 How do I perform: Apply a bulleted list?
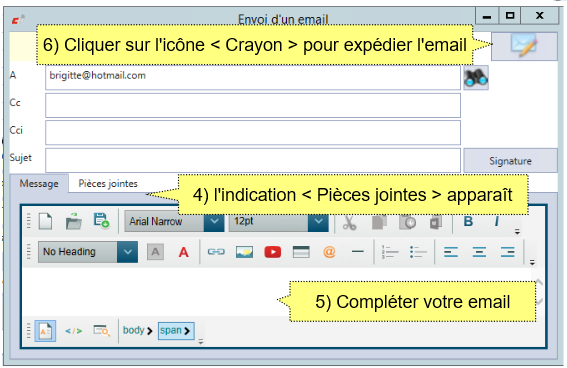tap(418, 252)
